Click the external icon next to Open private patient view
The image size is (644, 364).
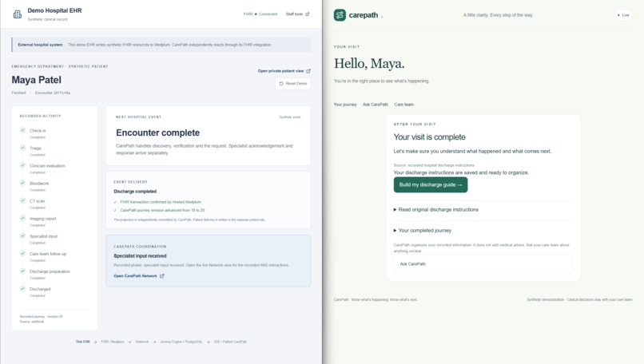[308, 71]
